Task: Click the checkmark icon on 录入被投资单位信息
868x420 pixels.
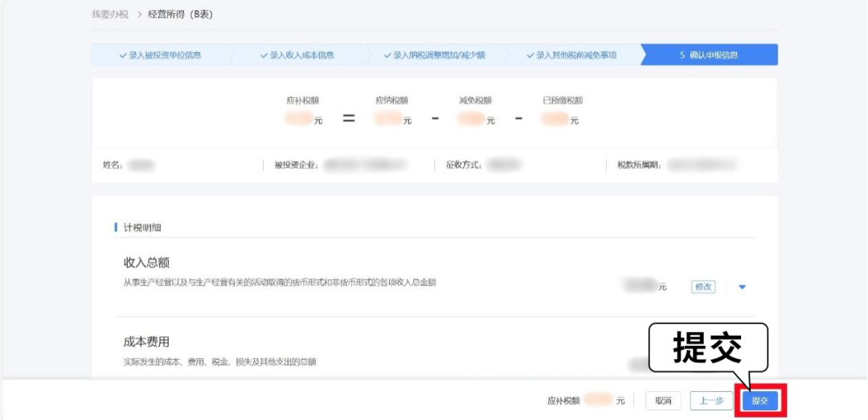Action: pyautogui.click(x=123, y=55)
